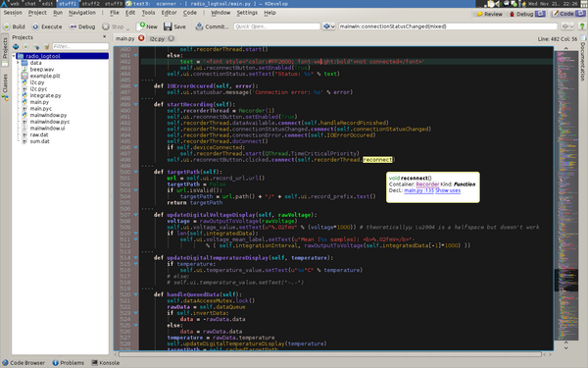588x368 pixels.
Task: Switch to the Review area
Action: pyautogui.click(x=489, y=14)
